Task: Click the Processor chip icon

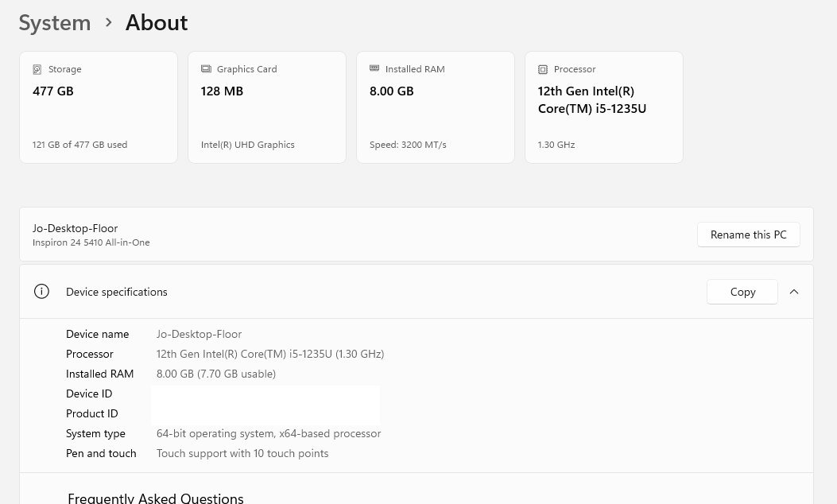Action: point(543,69)
